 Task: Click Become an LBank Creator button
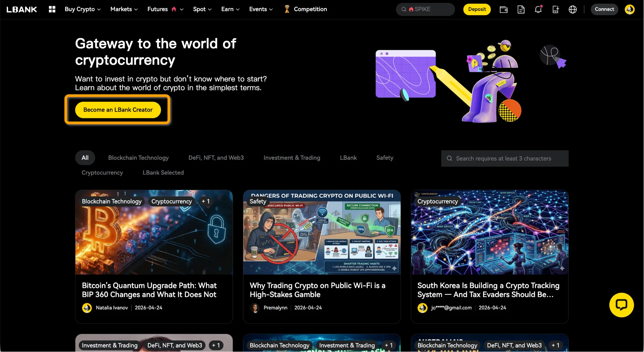point(118,110)
